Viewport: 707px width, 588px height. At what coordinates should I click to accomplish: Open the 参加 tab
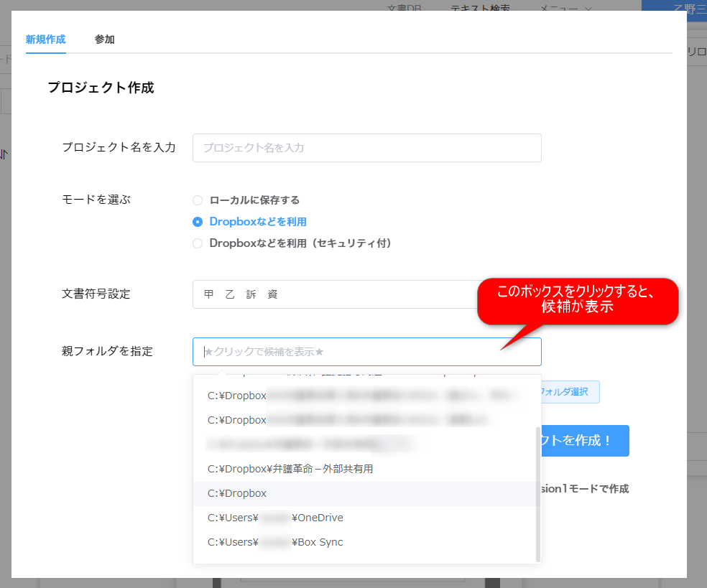click(x=104, y=39)
